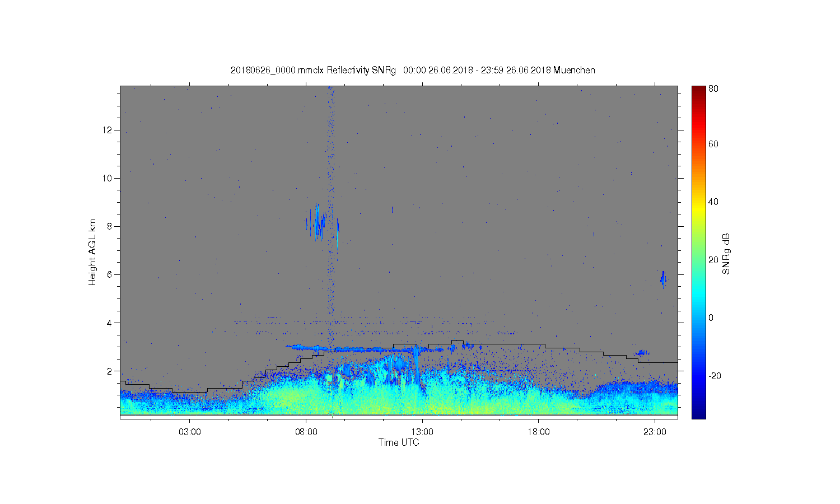This screenshot has width=840, height=504.
Task: Click the height tick label 10
Action: (108, 178)
